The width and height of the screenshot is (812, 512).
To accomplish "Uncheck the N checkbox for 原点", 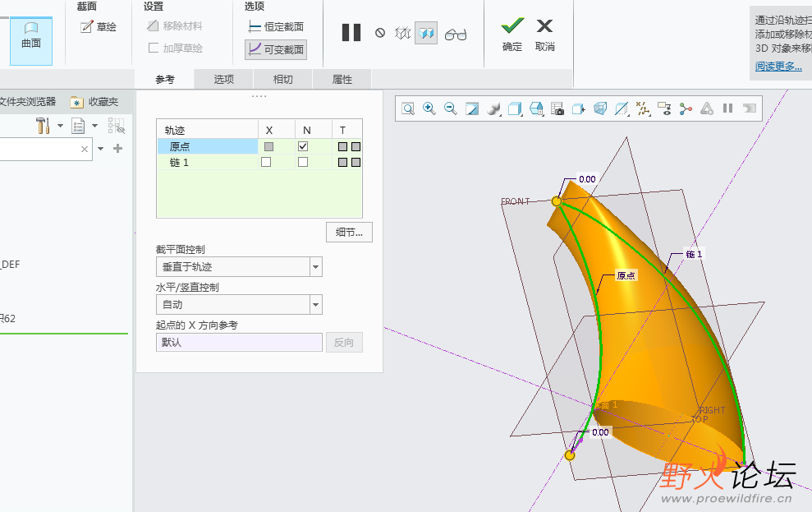I will tap(303, 146).
